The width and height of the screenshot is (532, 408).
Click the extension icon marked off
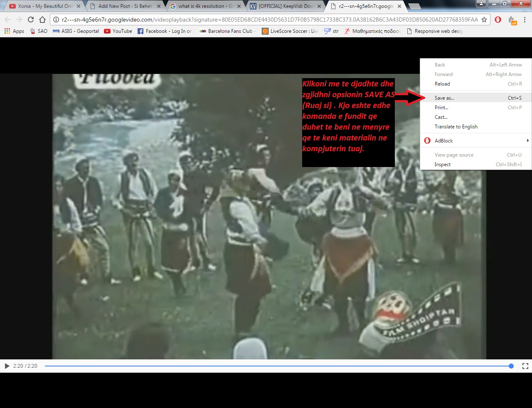click(512, 20)
